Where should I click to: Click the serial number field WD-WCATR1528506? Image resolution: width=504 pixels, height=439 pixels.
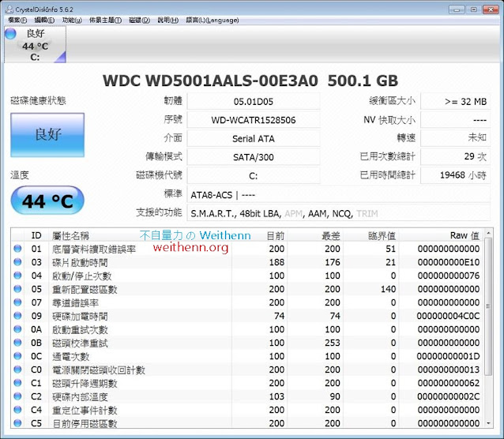tap(254, 120)
